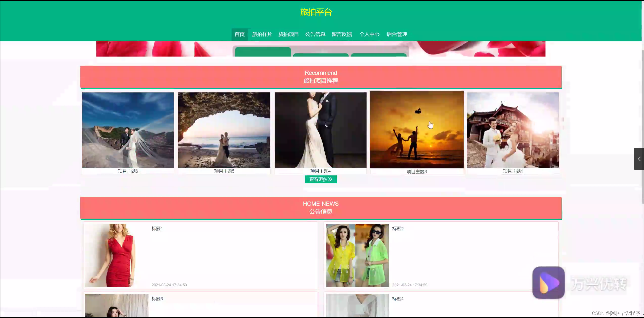Open 后台管理 from the navigation bar
Screen dimensions: 644x318
click(397, 34)
